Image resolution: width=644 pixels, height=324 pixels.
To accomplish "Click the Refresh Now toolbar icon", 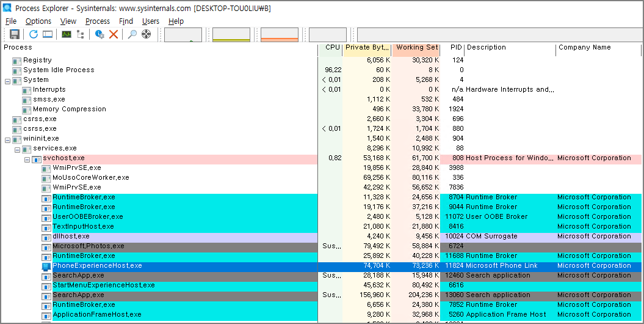I will click(33, 34).
